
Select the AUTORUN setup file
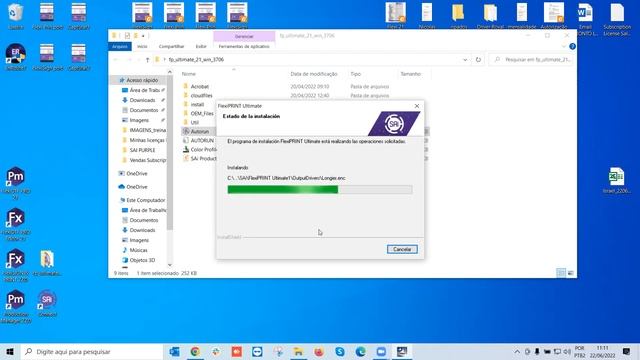point(202,140)
